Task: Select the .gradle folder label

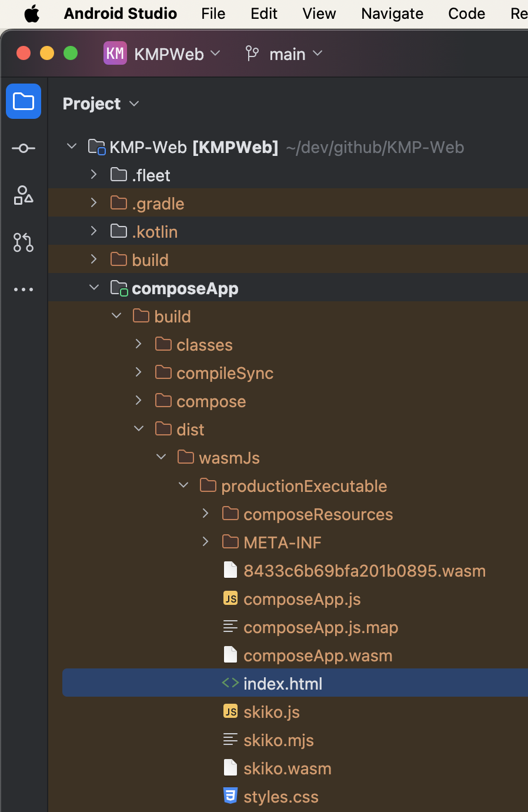Action: (158, 204)
